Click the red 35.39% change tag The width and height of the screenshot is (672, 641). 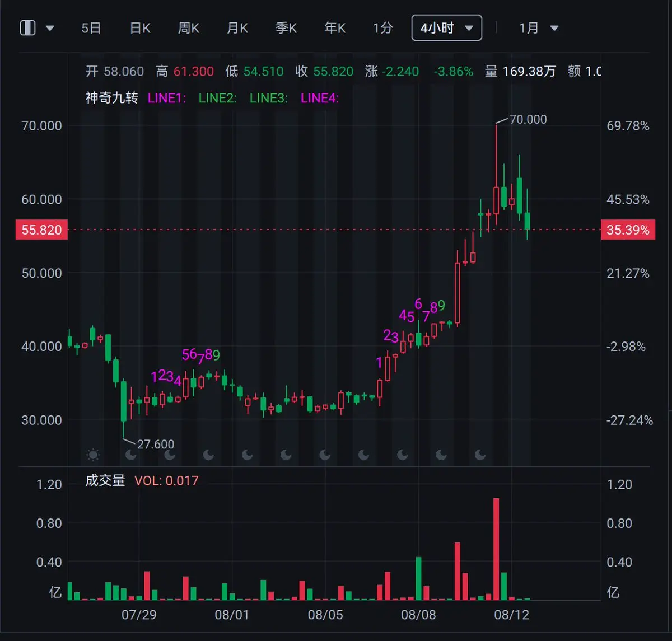point(627,230)
